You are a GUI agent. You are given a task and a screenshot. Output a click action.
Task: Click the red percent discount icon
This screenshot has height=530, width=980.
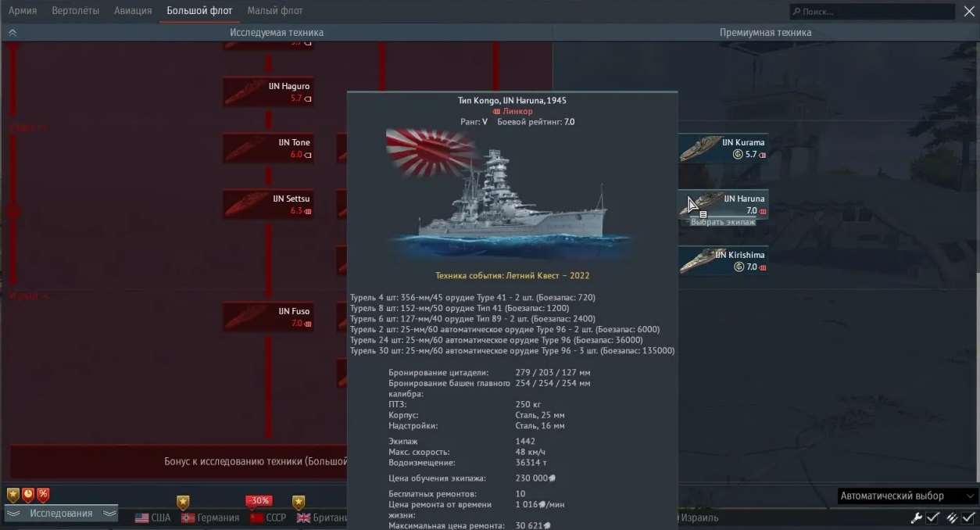click(43, 495)
